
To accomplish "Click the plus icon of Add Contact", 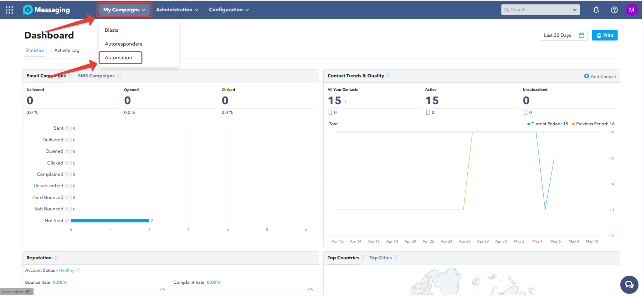I will [586, 76].
